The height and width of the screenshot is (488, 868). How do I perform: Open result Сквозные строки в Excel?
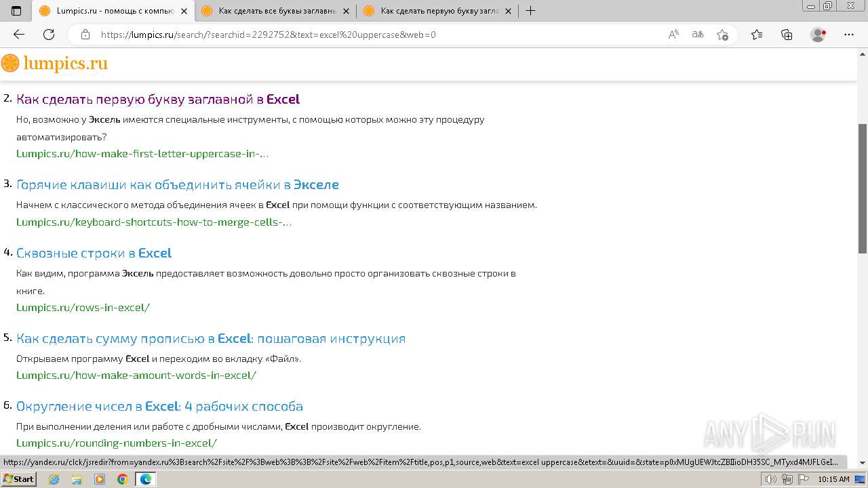pyautogui.click(x=94, y=253)
